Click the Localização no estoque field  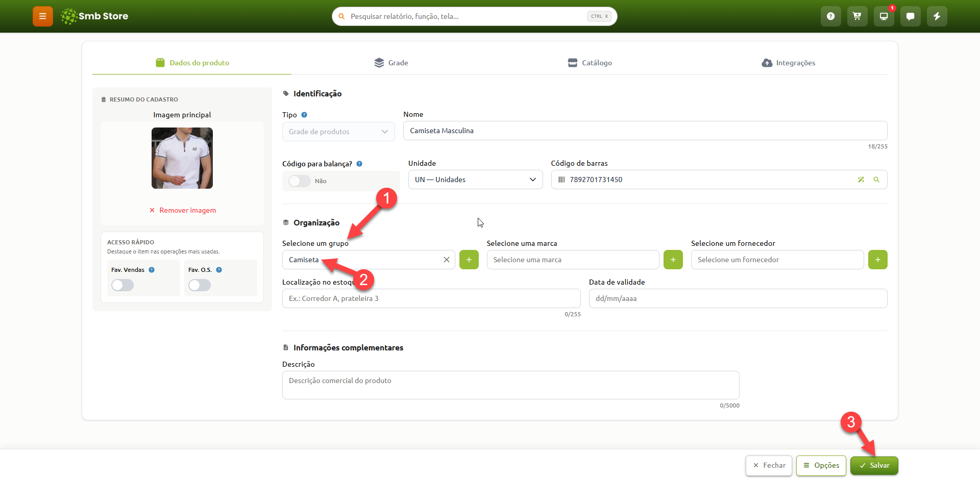[x=431, y=298]
